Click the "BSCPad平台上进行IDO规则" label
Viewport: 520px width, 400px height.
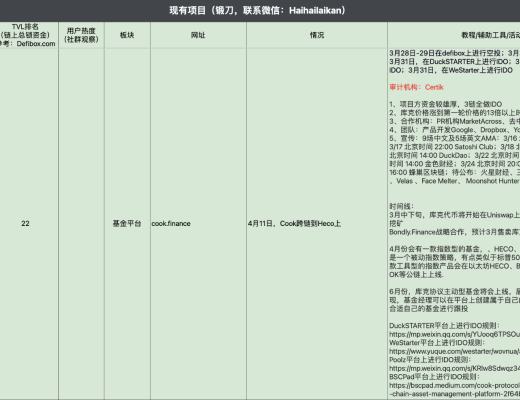click(x=435, y=377)
